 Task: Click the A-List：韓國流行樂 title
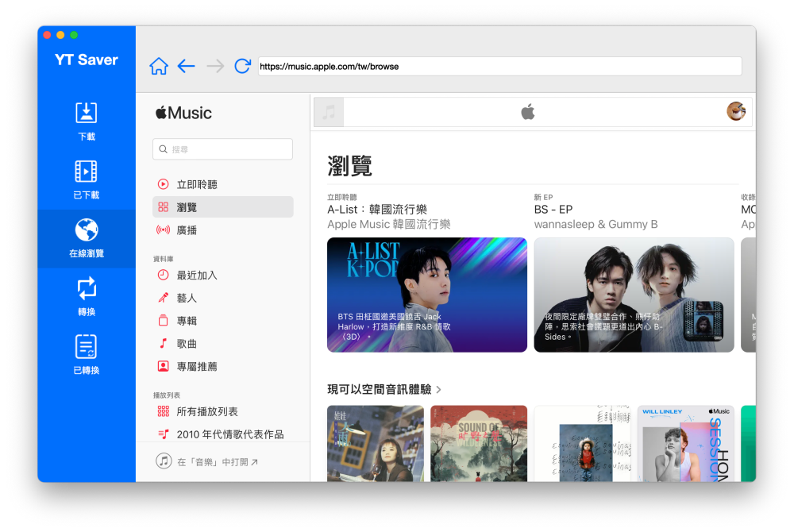pyautogui.click(x=376, y=209)
